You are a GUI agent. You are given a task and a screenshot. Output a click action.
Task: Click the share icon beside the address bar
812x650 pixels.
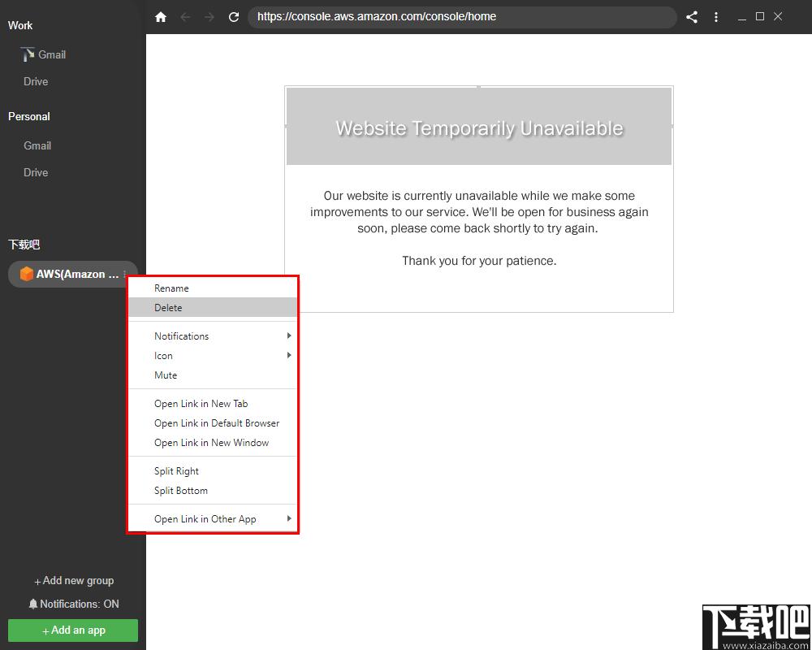(691, 17)
